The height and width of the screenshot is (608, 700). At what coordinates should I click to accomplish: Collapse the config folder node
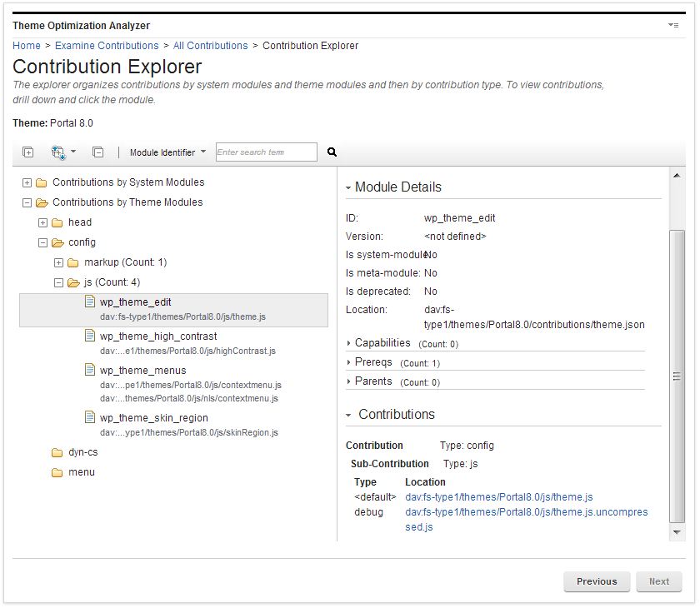[x=42, y=242]
